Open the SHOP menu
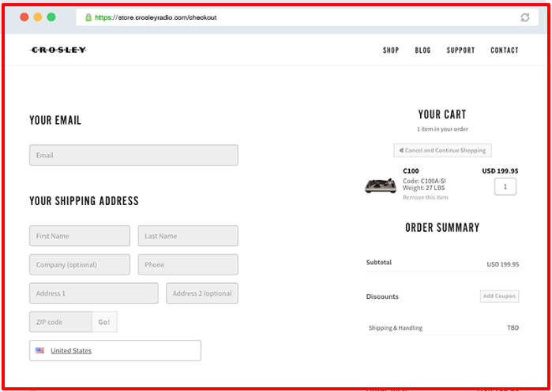 point(391,50)
